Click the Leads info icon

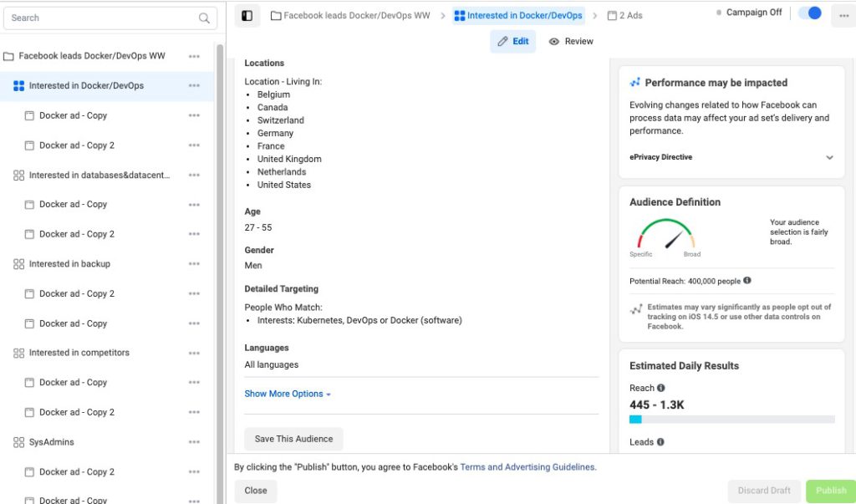(x=660, y=442)
